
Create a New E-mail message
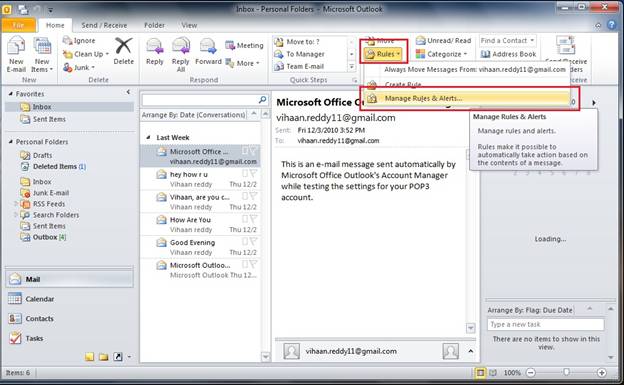point(16,54)
